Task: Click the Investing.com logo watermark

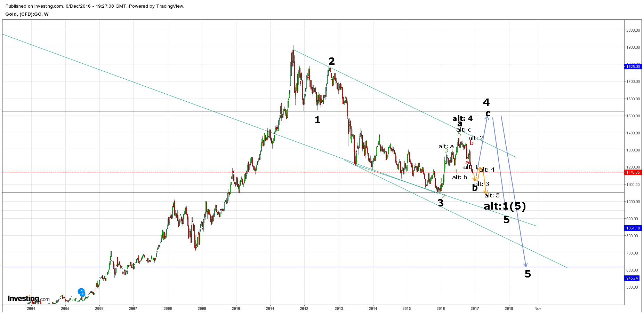Action: [29, 298]
